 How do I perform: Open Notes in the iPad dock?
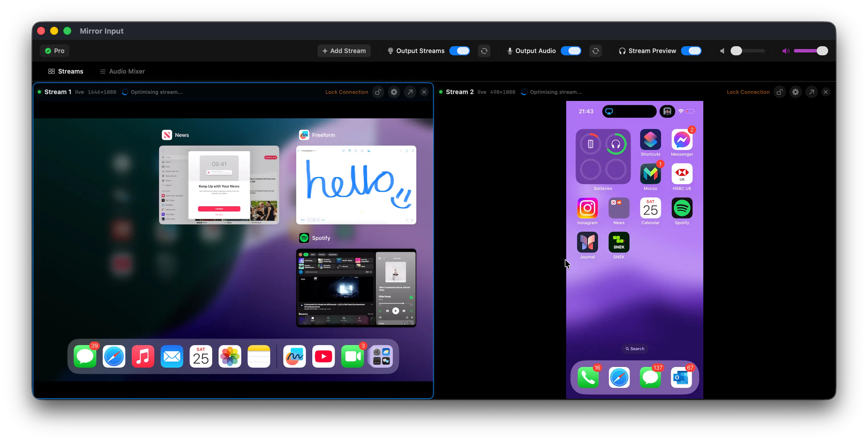(259, 356)
